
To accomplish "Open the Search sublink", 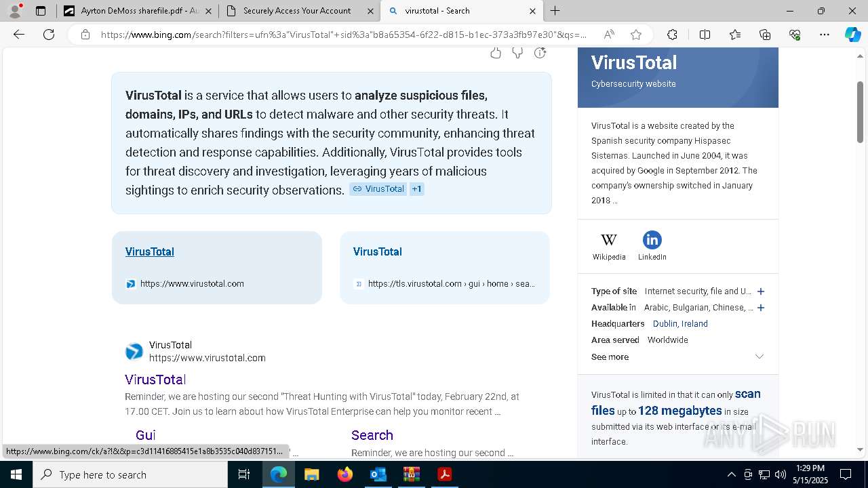I will point(372,435).
